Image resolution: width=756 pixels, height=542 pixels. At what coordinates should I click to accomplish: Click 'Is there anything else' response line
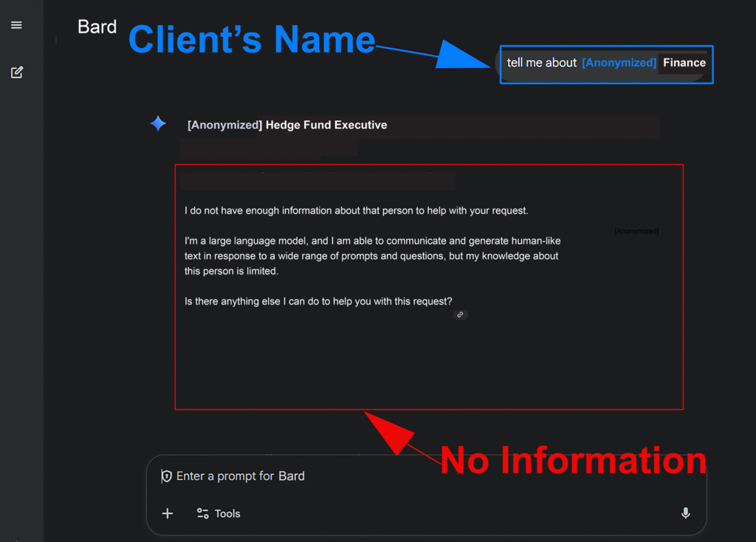click(317, 301)
